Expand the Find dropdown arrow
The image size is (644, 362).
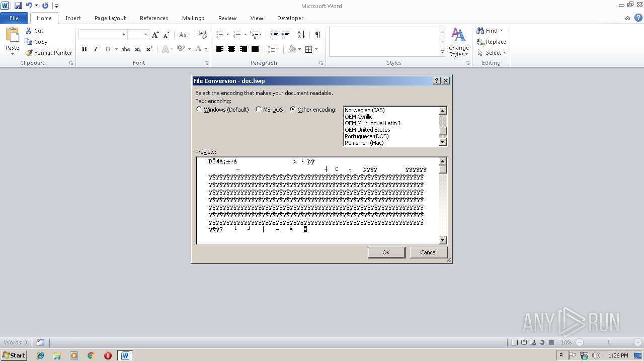pos(501,31)
